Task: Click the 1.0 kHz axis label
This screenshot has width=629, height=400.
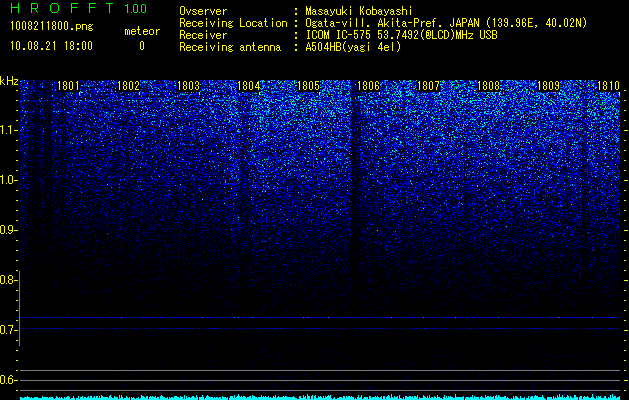Action: [x=7, y=180]
